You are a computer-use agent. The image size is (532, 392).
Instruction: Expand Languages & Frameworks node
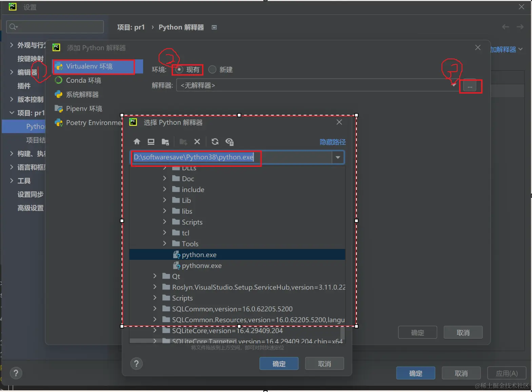point(12,167)
